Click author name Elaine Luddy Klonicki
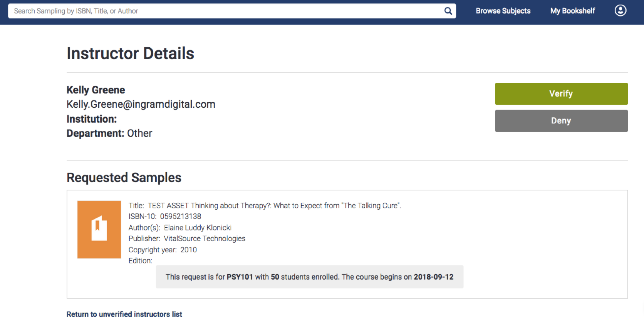The image size is (644, 325). click(x=197, y=228)
